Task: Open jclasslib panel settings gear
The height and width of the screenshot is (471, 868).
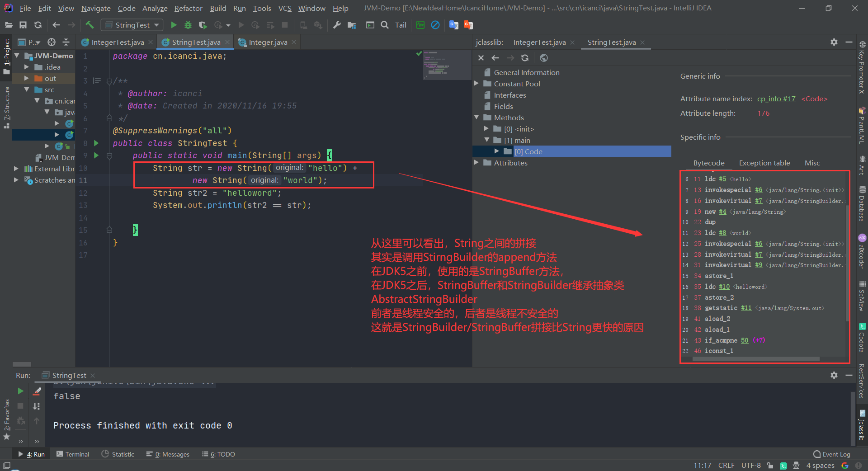Action: pos(834,42)
